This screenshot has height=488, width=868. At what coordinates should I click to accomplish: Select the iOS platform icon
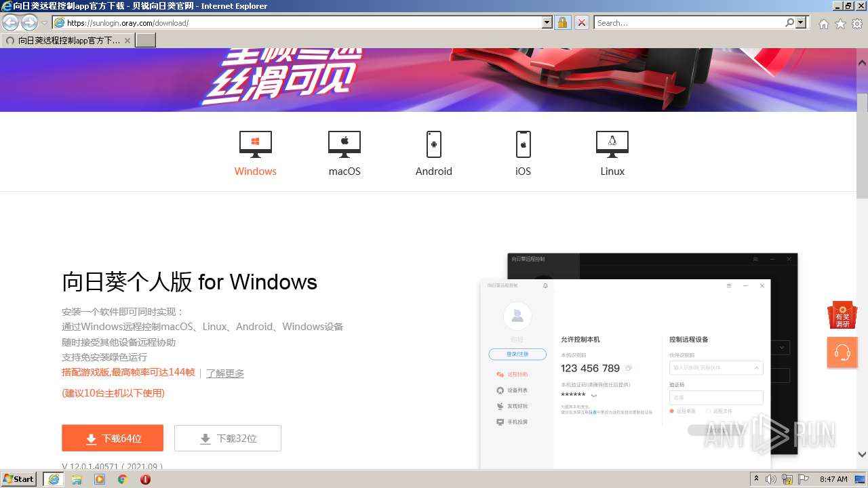[523, 144]
